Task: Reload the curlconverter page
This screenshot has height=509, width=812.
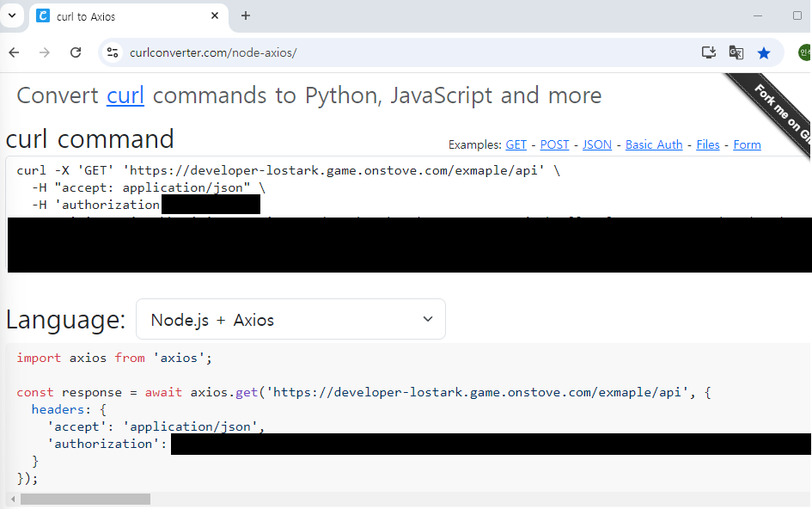Action: click(x=76, y=52)
